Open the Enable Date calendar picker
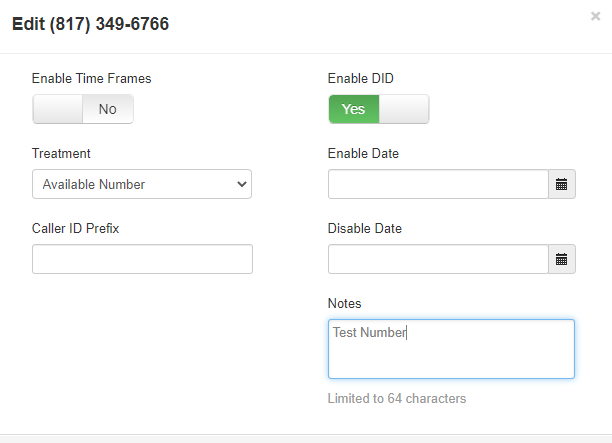 561,184
